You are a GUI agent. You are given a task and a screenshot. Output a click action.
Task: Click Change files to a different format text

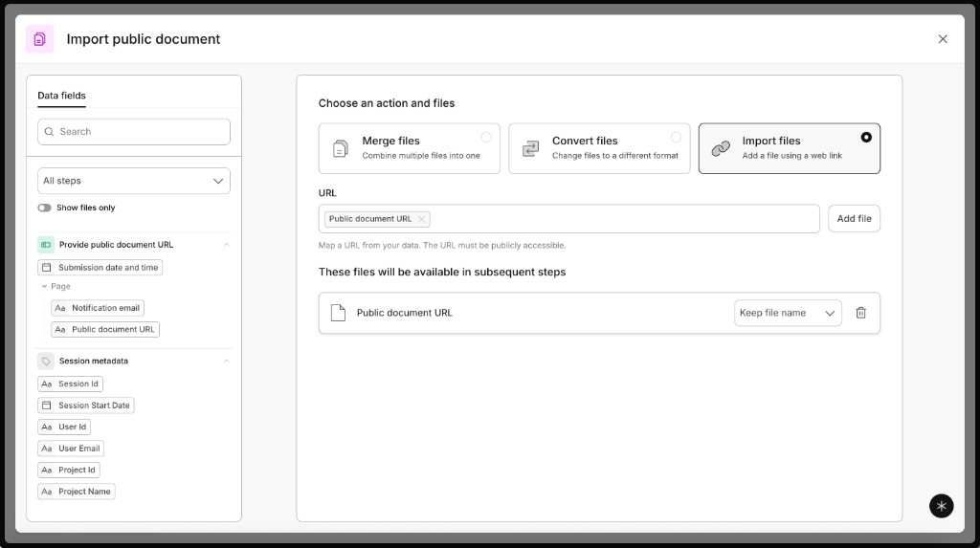point(615,156)
